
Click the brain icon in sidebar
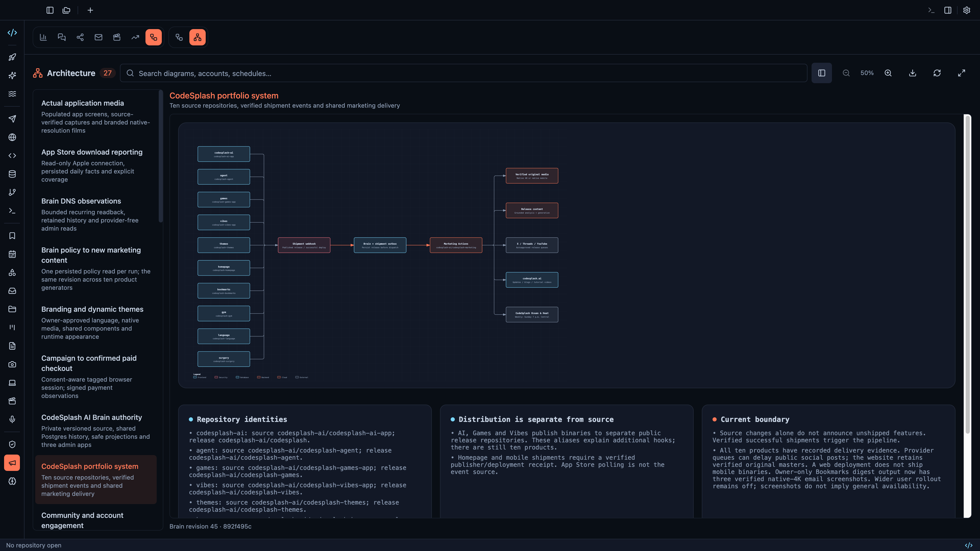point(12,481)
